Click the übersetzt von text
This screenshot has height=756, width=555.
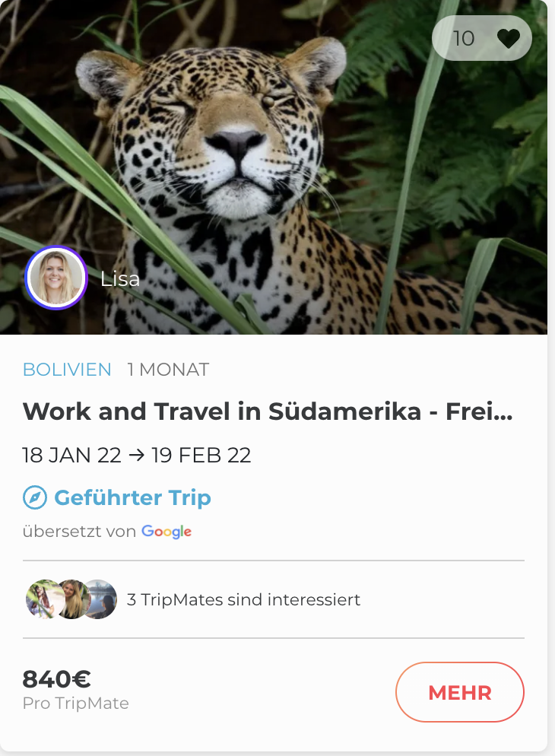pos(79,532)
